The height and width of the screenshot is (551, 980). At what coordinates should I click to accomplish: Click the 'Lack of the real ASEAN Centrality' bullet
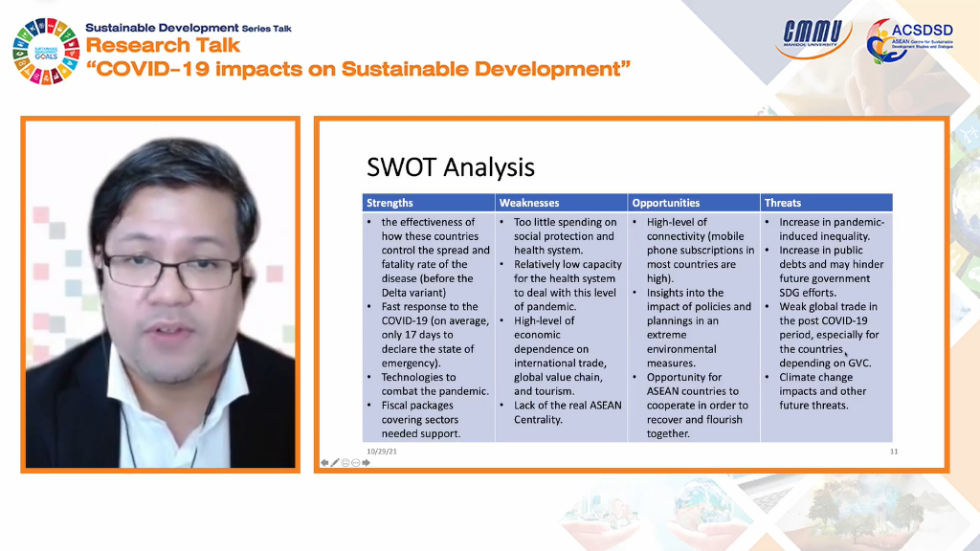[567, 412]
